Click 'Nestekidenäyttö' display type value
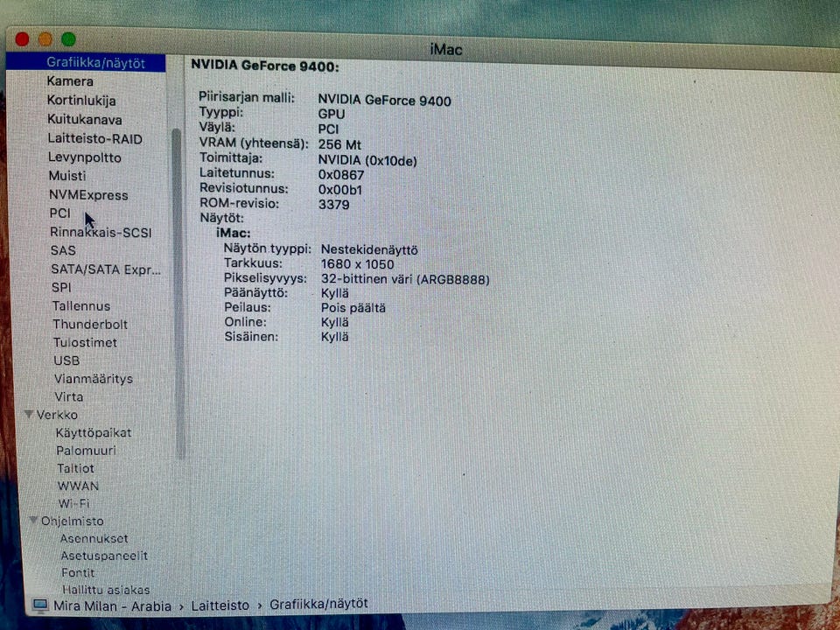 (x=369, y=250)
